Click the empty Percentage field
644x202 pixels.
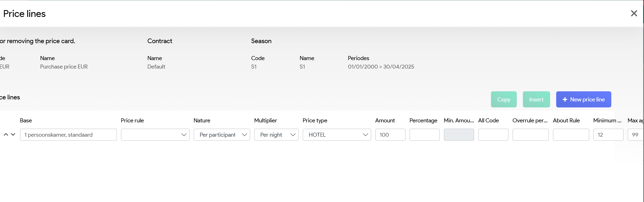(x=424, y=135)
